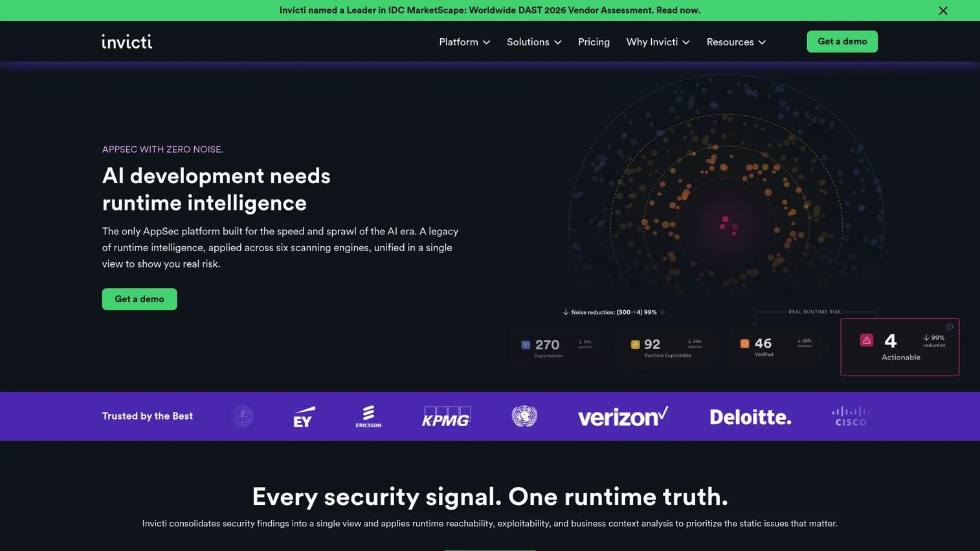Image resolution: width=980 pixels, height=551 pixels.
Task: Click the 'Every security signal. One runtime truth.' heading
Action: (490, 497)
